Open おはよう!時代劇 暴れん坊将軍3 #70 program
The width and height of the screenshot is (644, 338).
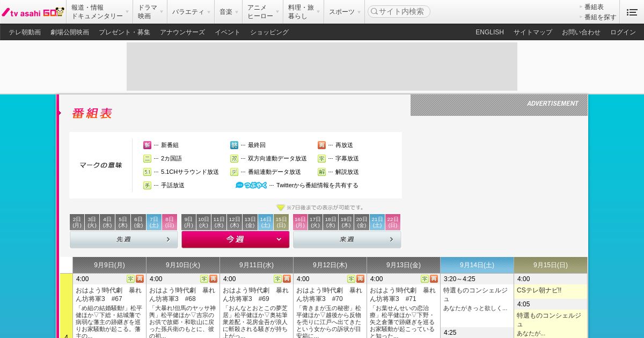330,295
